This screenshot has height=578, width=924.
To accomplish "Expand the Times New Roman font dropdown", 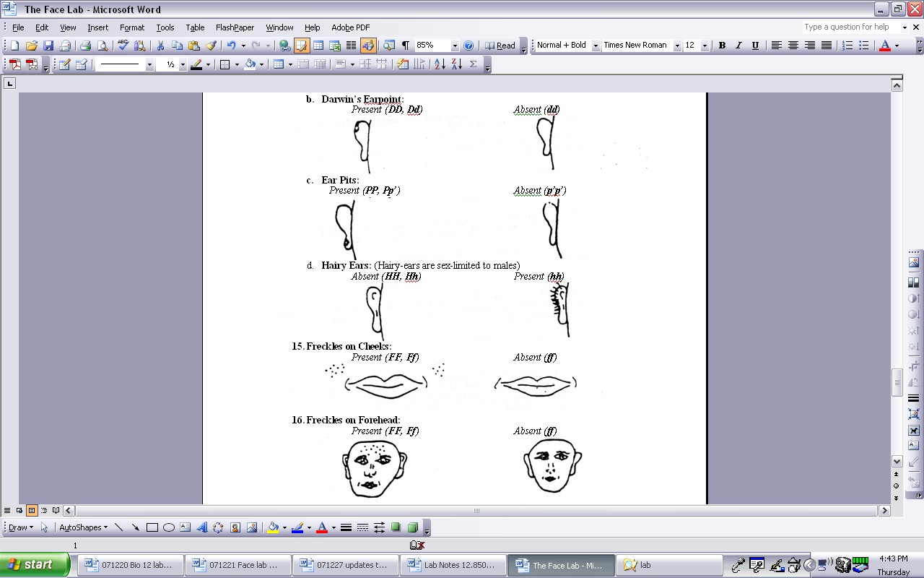I will (677, 46).
